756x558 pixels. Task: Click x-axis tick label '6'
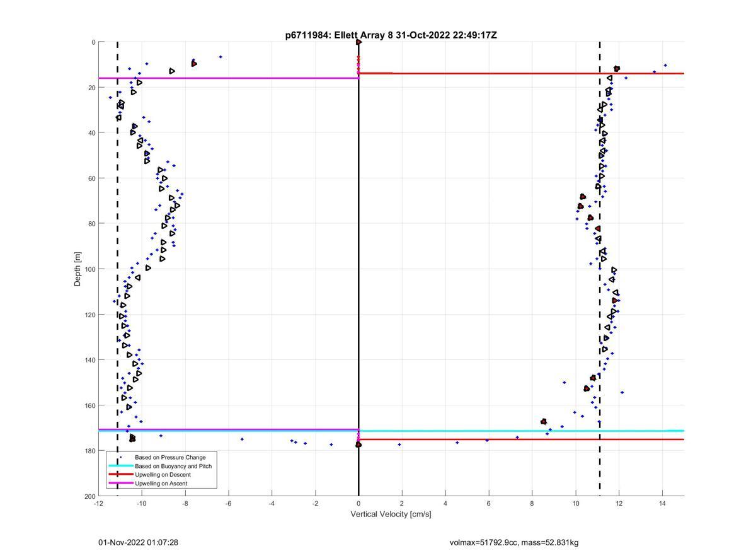tap(489, 504)
